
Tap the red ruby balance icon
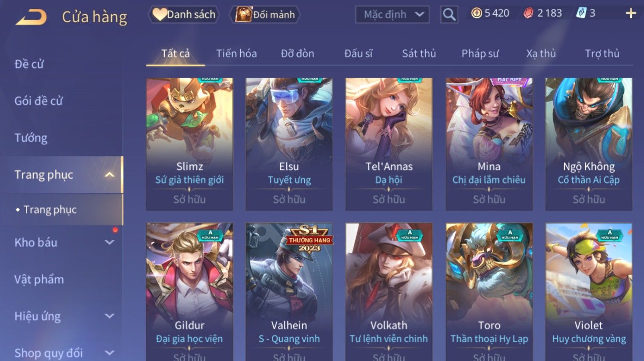[529, 13]
